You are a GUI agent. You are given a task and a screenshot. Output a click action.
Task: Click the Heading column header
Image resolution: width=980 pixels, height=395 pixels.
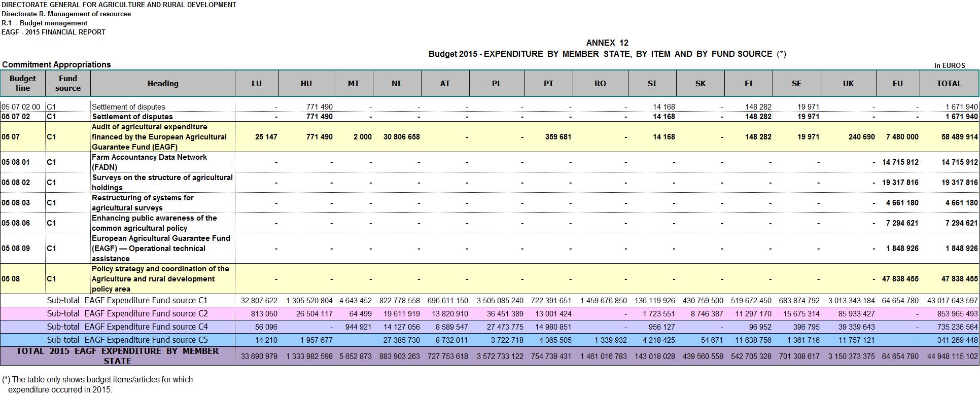coord(163,83)
